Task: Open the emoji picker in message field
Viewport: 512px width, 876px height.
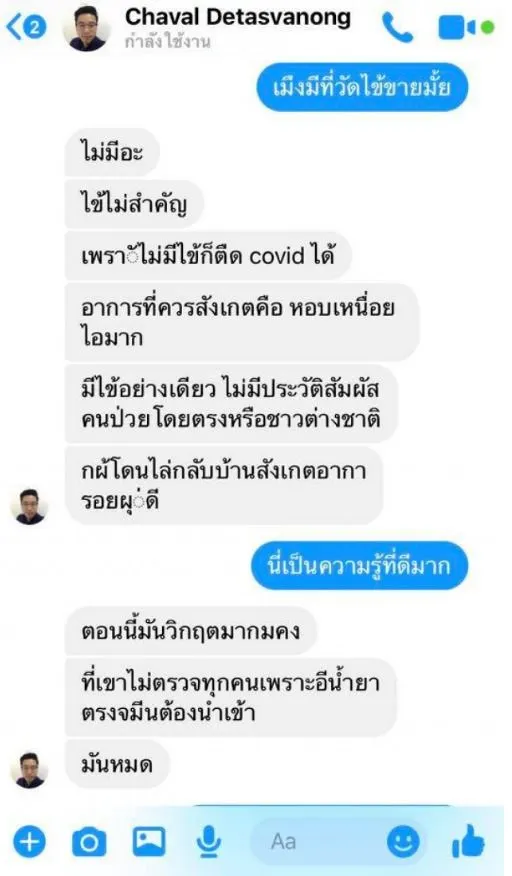Action: [403, 841]
